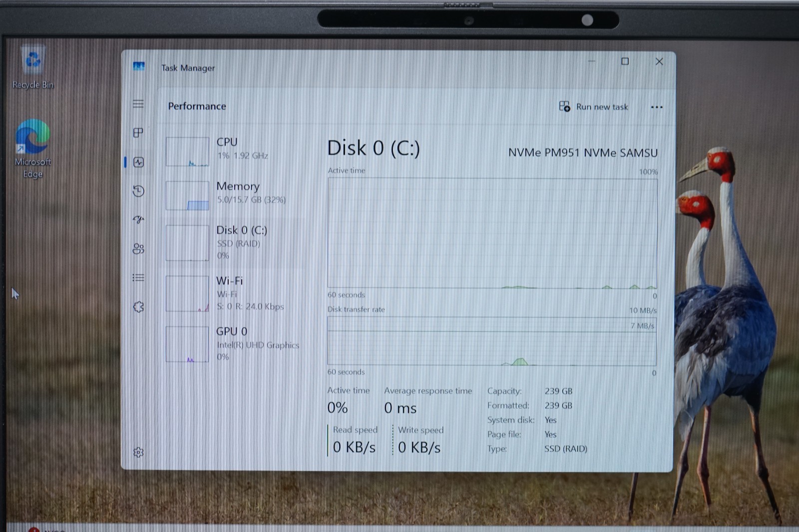Maximize the Task Manager window
Viewport: 799px width, 532px height.
(625, 61)
